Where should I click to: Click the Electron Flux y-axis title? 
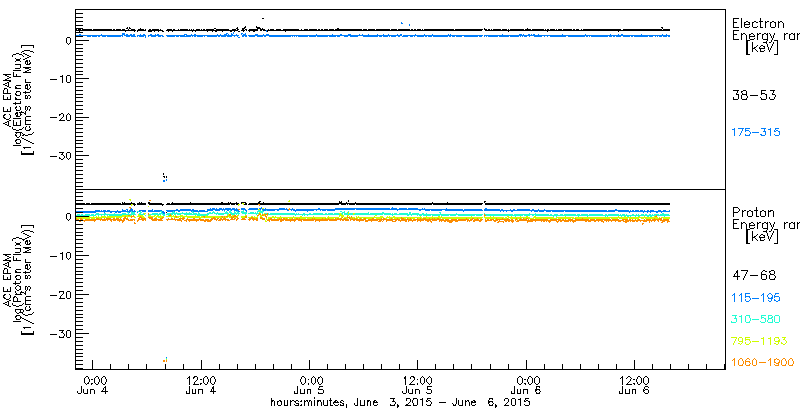(19, 98)
